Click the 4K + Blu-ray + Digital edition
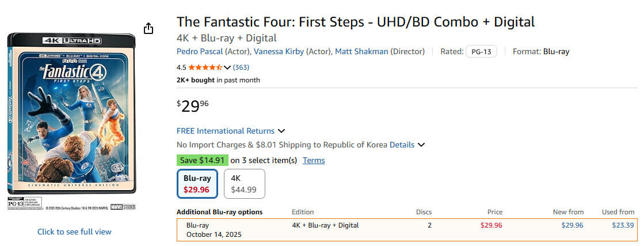This screenshot has height=246, width=644. [x=325, y=225]
